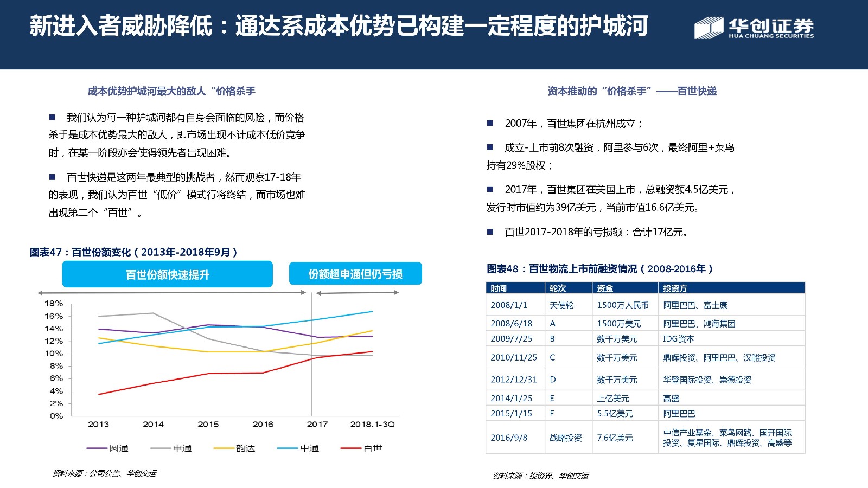Click table title 图表48：百世物流上市前融资情况
Image resolution: width=868 pixels, height=488 pixels.
599,268
